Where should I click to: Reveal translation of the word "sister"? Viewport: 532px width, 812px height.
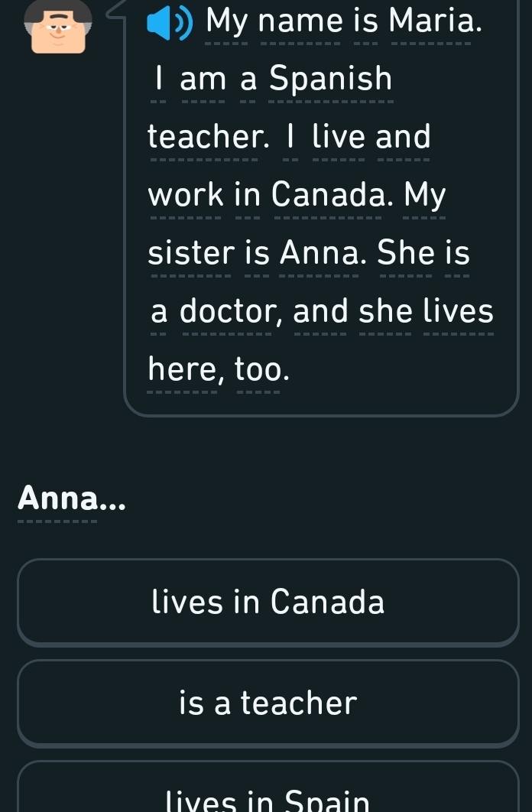coord(191,253)
